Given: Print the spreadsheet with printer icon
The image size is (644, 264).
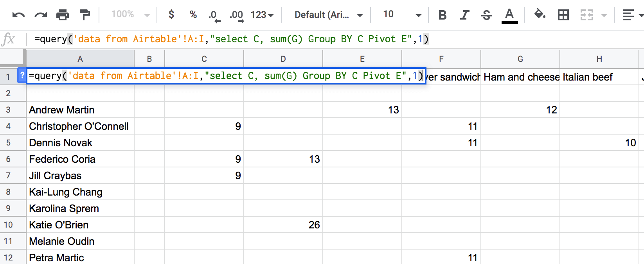Looking at the screenshot, I should tap(63, 15).
